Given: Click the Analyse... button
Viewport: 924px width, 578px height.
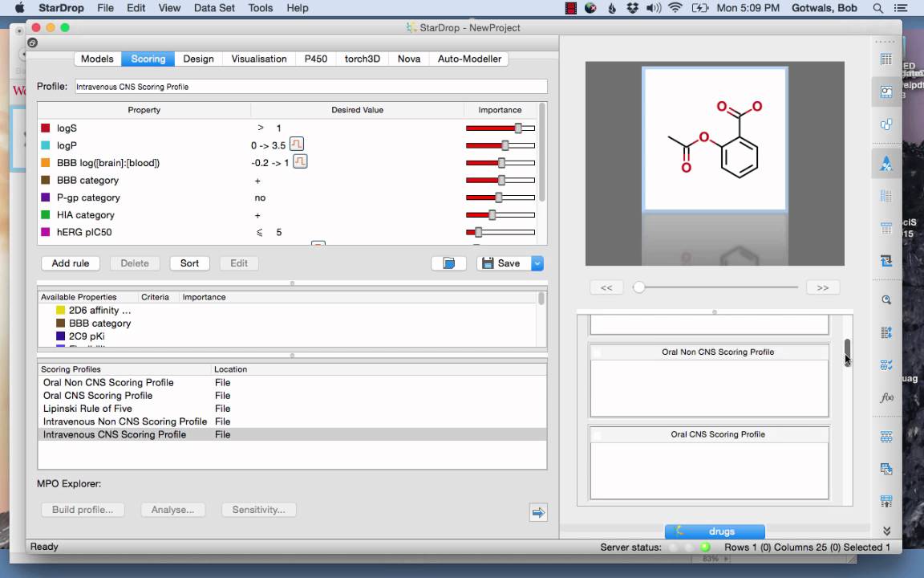Looking at the screenshot, I should pos(172,510).
